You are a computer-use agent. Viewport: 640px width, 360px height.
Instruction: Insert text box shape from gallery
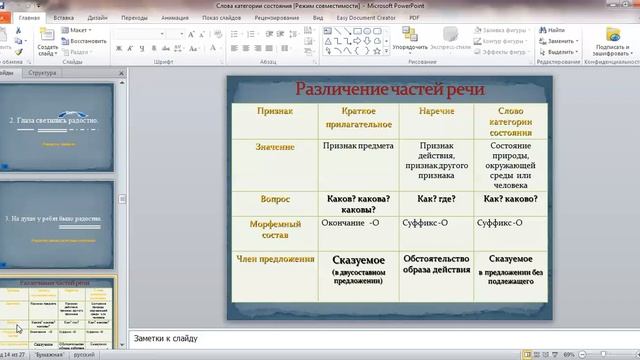tap(328, 31)
